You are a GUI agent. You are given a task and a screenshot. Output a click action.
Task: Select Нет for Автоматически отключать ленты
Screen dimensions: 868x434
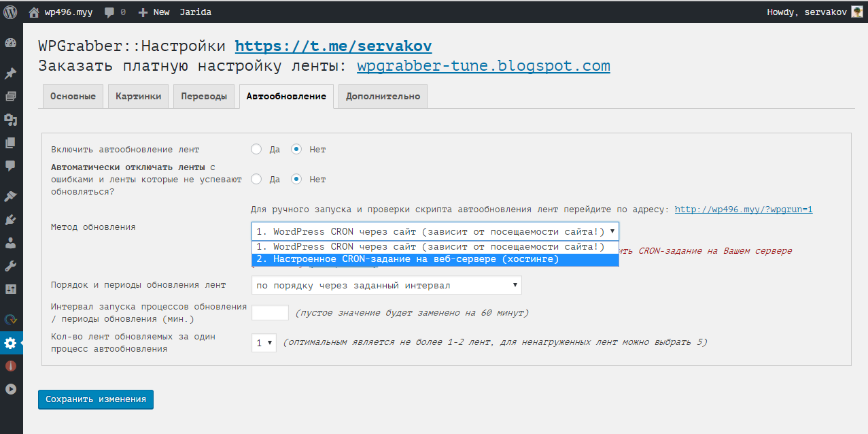pyautogui.click(x=296, y=180)
